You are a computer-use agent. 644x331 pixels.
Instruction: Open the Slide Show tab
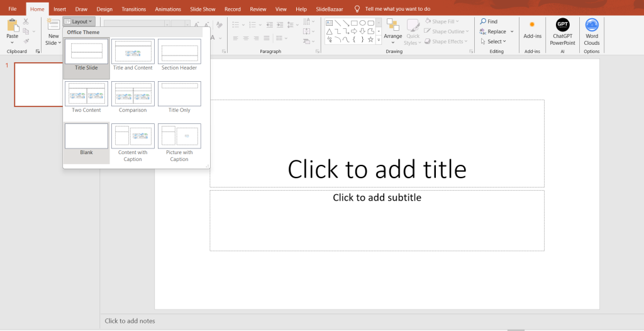[x=203, y=9]
